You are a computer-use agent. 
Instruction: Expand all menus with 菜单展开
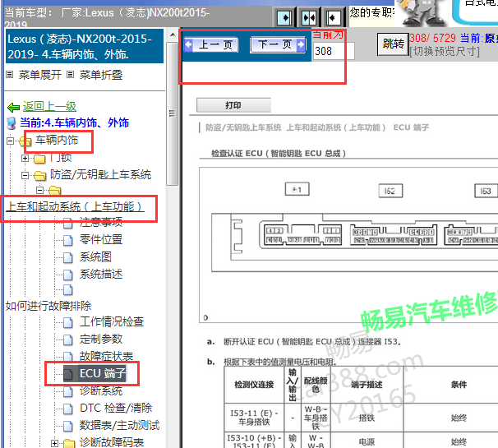point(39,75)
